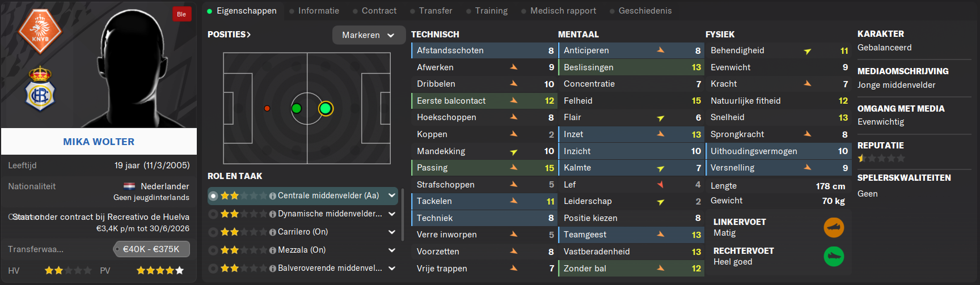980x285 pixels.
Task: Select the small red position dot on pitch
Action: coord(267,108)
